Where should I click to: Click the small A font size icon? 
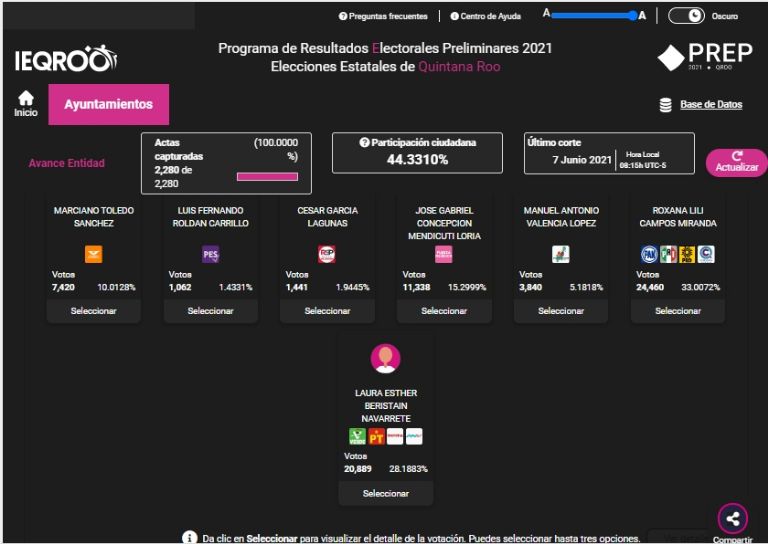547,13
